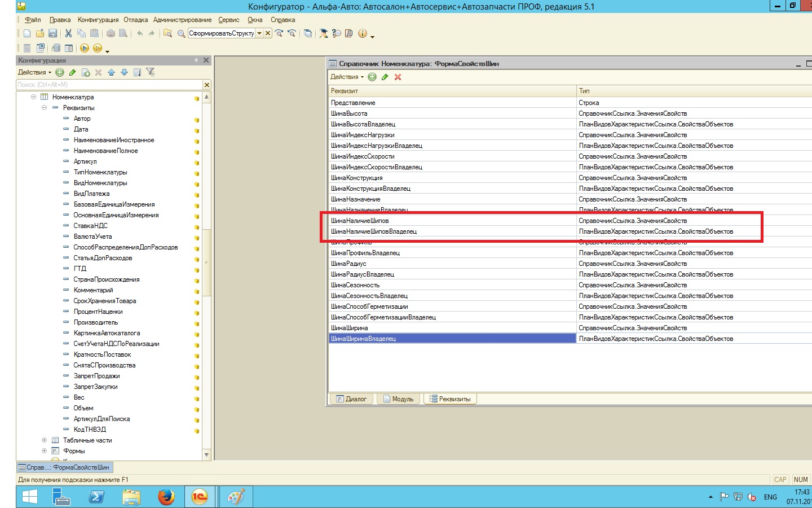Click the round About info icon
The image size is (812, 508).
363,33
